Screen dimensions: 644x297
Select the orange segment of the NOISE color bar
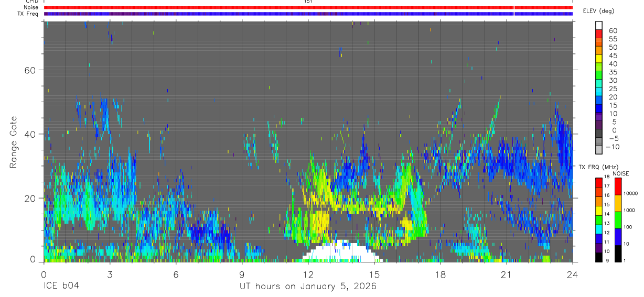tap(619, 203)
